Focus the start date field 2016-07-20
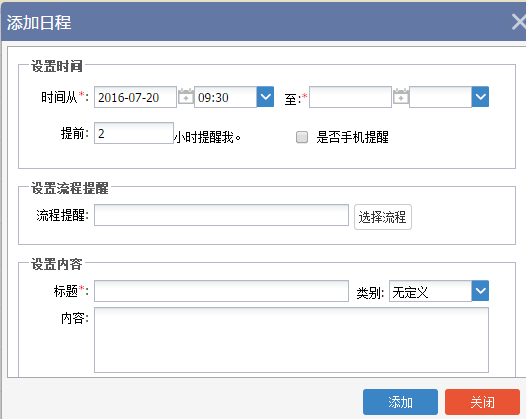Screen dimensions: 526x419 coord(135,97)
